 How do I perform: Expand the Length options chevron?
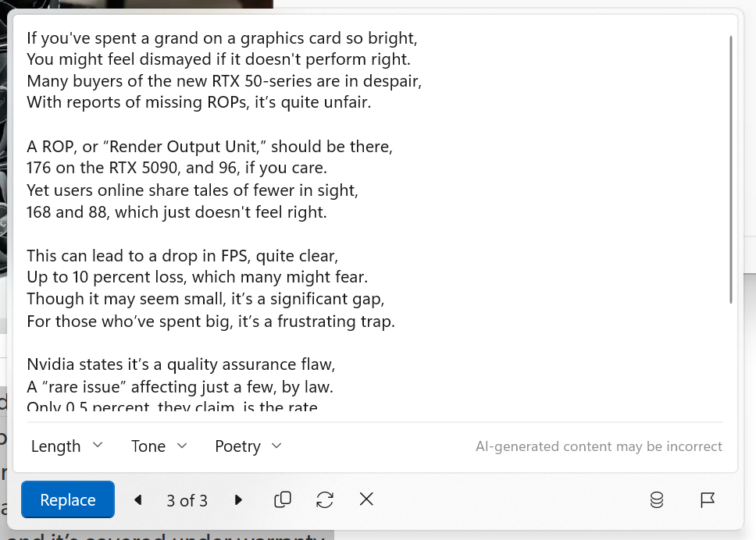[x=98, y=446]
